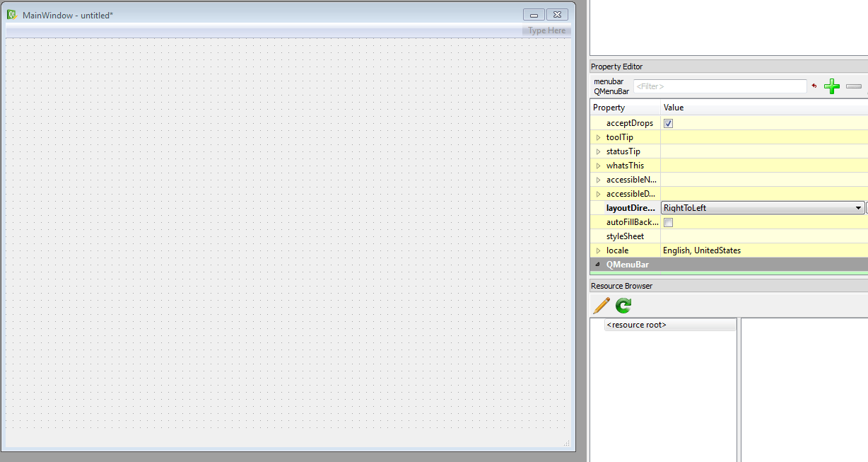
Task: Click the Type Here menu placeholder
Action: (x=545, y=30)
